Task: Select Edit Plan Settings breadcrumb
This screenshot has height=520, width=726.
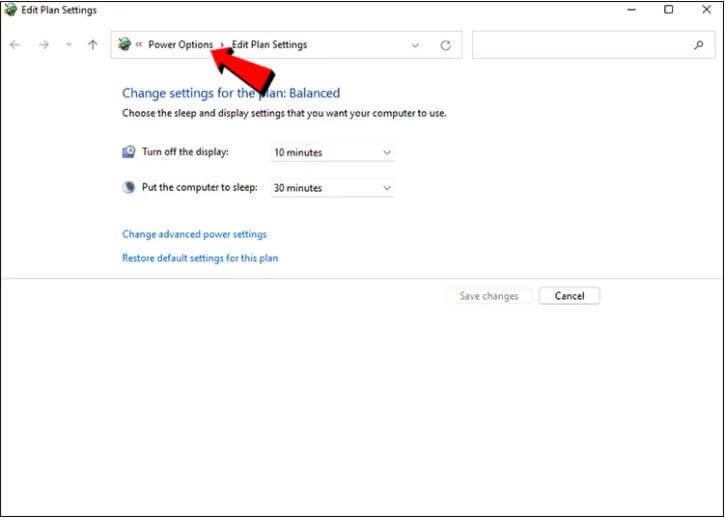Action: [269, 45]
